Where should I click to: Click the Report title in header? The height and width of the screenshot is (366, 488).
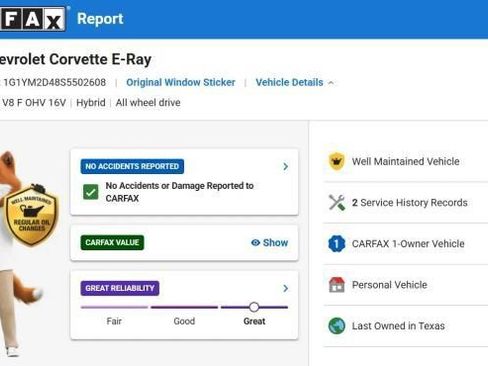tap(100, 19)
